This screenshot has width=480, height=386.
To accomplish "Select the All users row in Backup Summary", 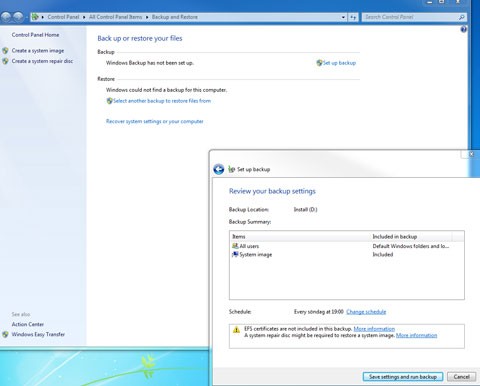I will click(347, 246).
